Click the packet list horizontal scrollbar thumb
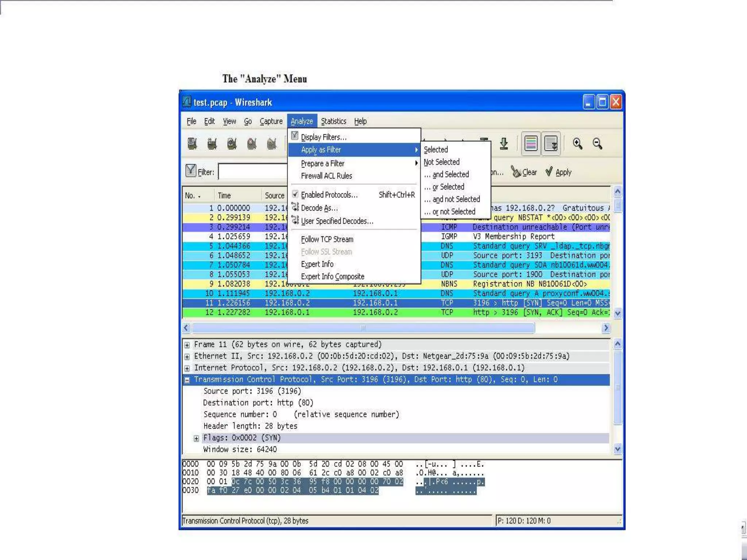This screenshot has height=560, width=747. click(363, 328)
